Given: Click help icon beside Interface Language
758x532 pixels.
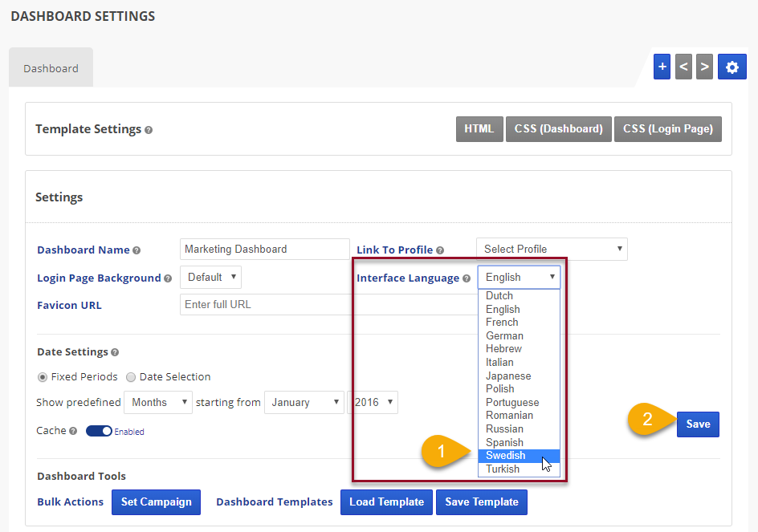Looking at the screenshot, I should coord(467,278).
